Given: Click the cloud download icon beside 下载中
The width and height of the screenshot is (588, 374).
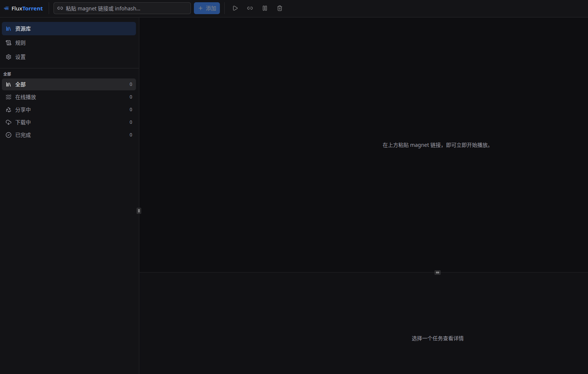Looking at the screenshot, I should point(9,122).
